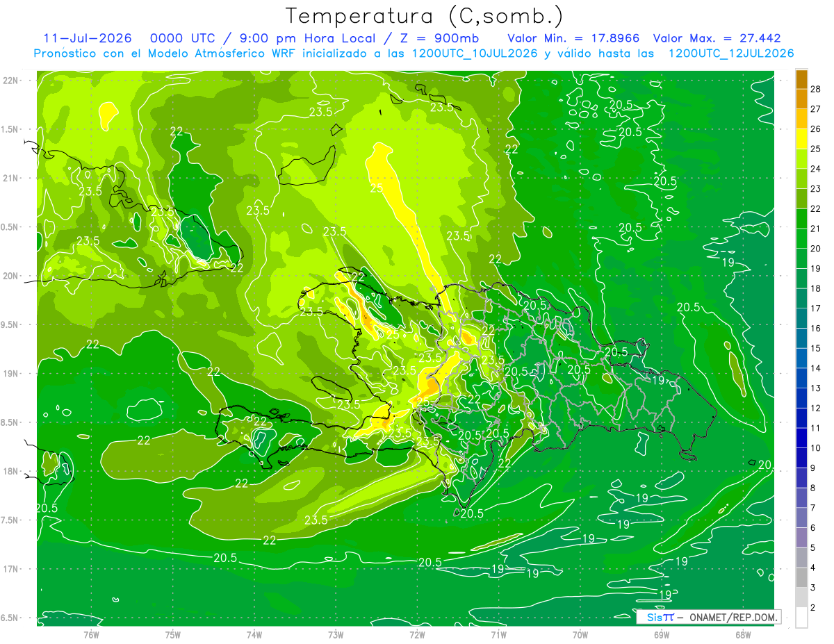The height and width of the screenshot is (644, 834).
Task: Click the "22N" latitude axis label
Action: coord(10,81)
